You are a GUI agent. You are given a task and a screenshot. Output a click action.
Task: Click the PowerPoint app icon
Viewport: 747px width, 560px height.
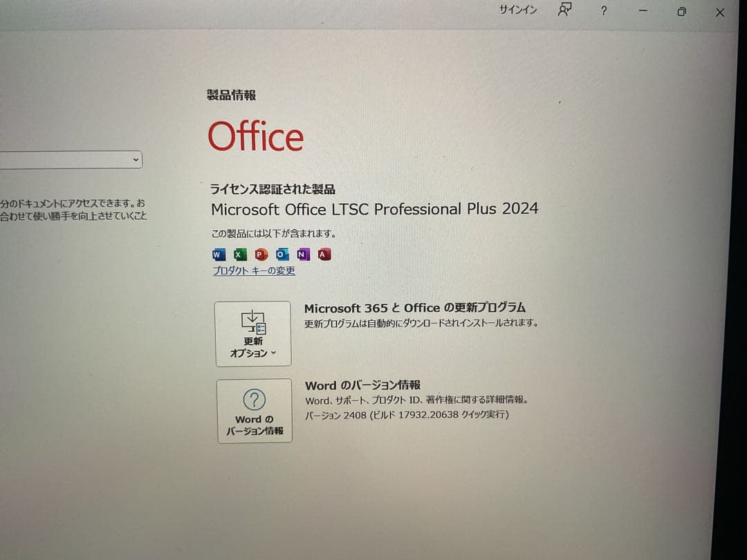tap(261, 254)
